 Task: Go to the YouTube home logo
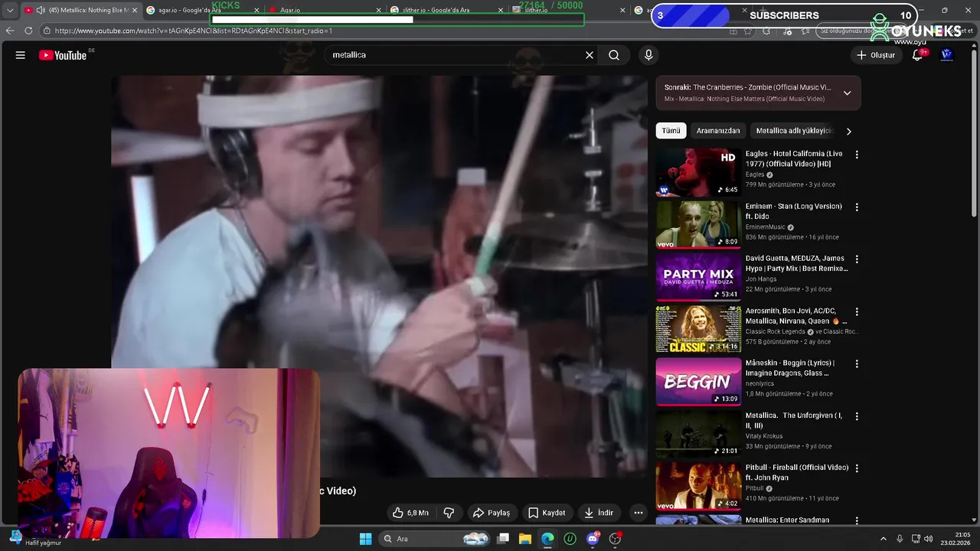point(63,55)
